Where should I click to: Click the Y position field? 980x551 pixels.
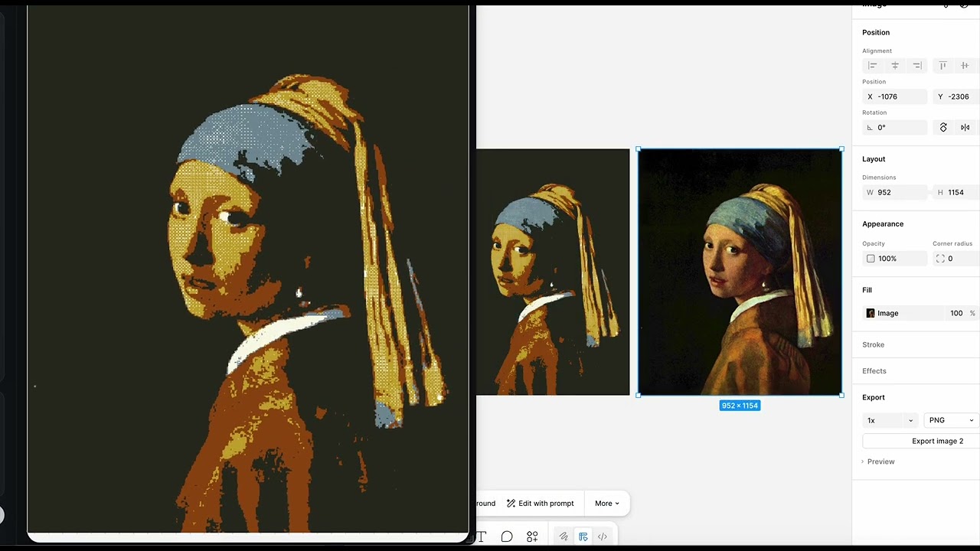[955, 96]
